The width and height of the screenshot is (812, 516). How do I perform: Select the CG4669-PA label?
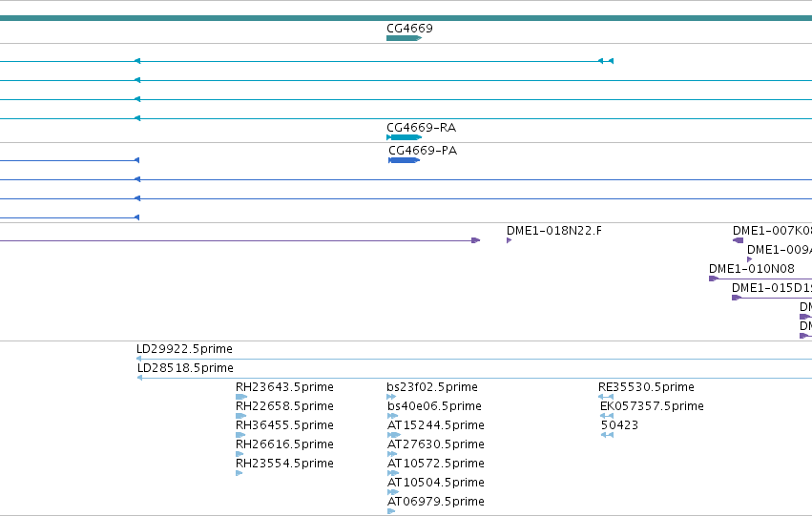[423, 150]
